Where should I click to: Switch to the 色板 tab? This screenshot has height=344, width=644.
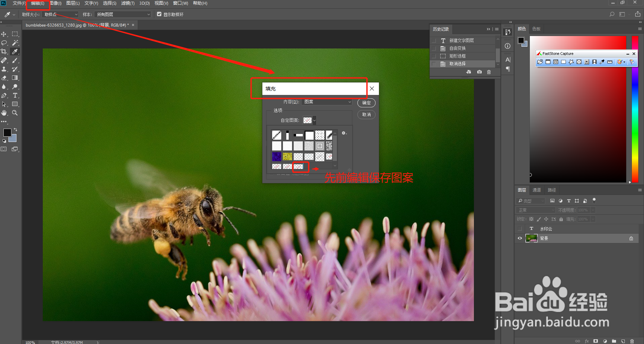point(537,29)
